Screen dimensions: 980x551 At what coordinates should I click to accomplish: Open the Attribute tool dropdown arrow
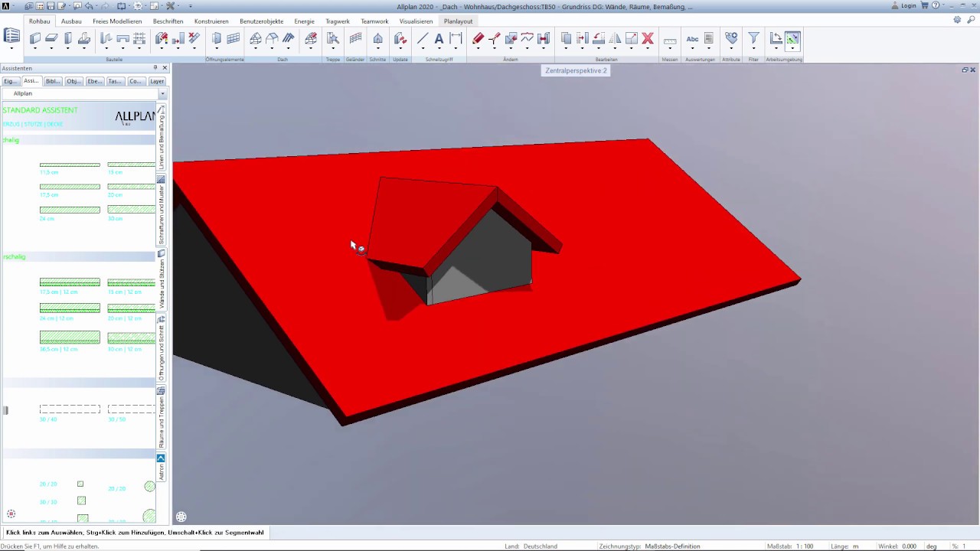point(731,49)
